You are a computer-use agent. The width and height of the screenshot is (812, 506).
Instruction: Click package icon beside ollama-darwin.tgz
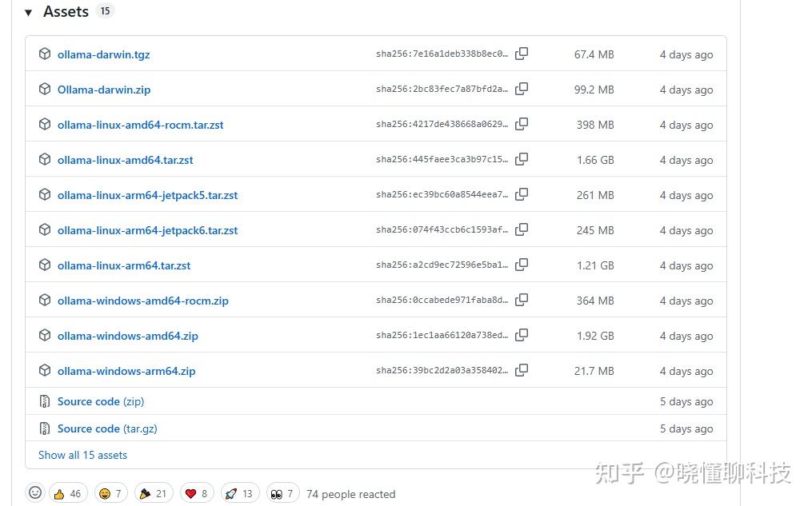[x=45, y=54]
